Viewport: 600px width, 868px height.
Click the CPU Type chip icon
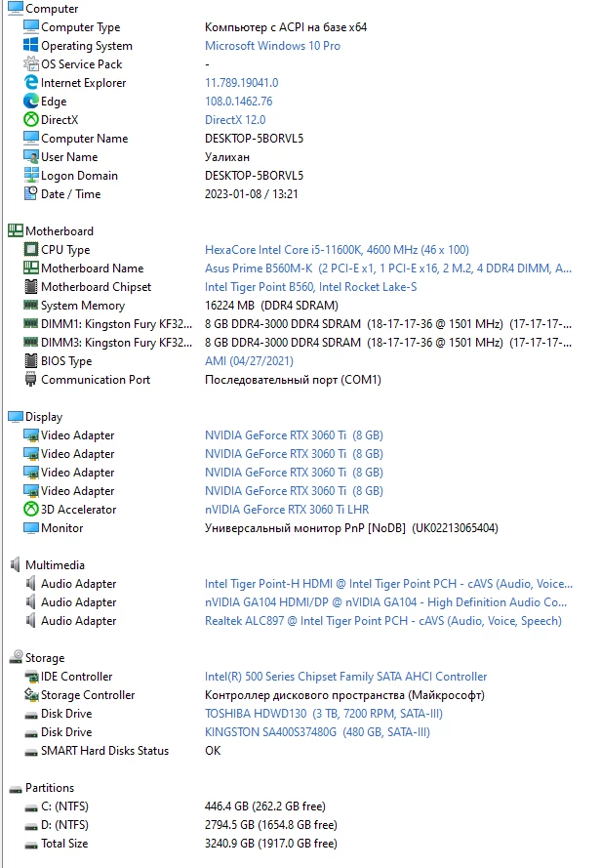31,250
